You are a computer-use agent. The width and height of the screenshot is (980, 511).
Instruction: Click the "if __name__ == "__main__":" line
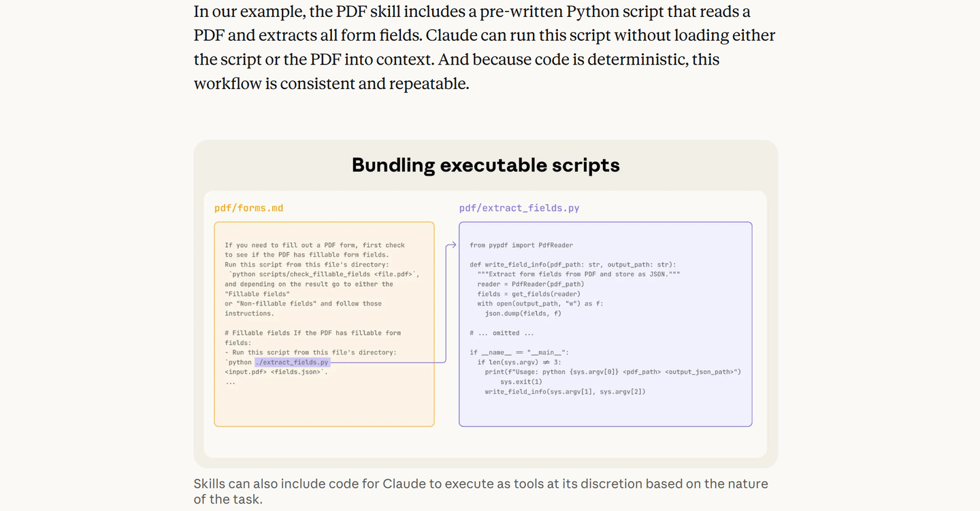tap(519, 352)
